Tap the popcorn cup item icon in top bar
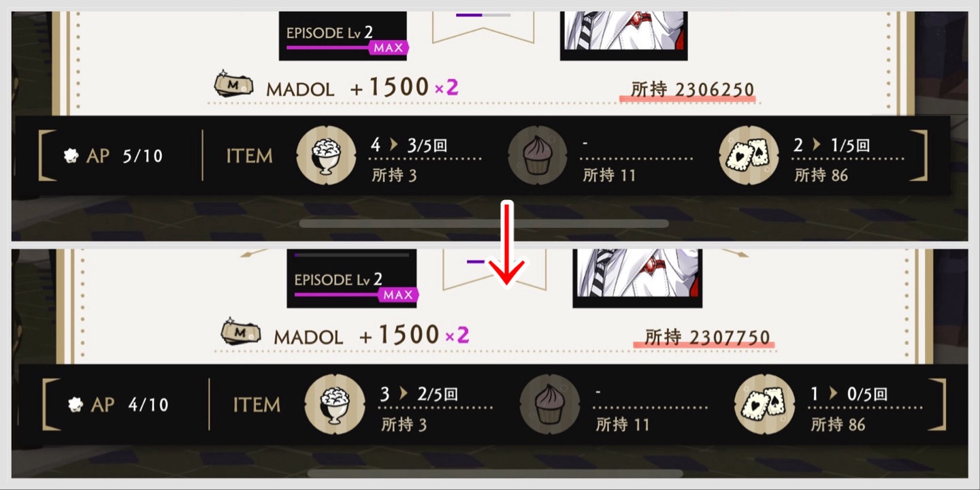Viewport: 980px width, 490px height. pyautogui.click(x=327, y=156)
